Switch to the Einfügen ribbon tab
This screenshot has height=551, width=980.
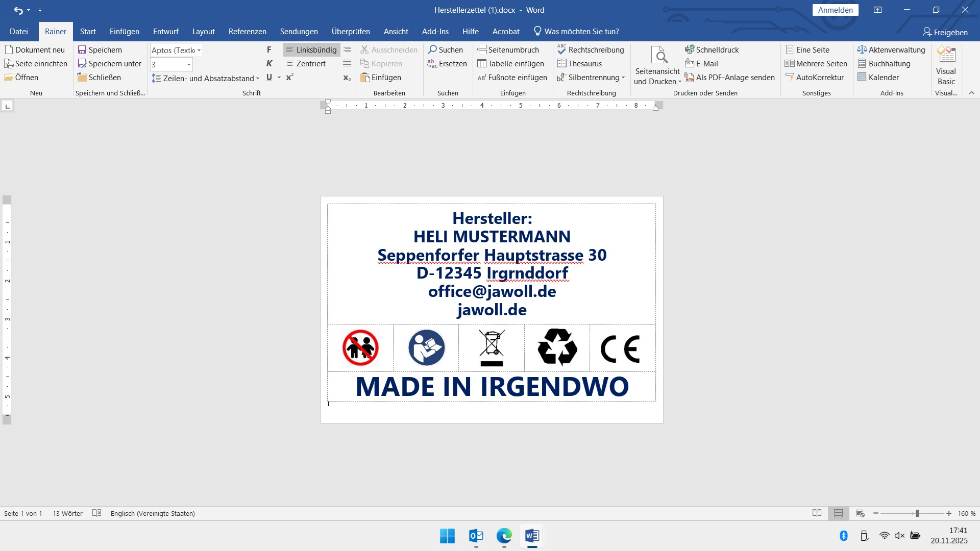tap(124, 32)
